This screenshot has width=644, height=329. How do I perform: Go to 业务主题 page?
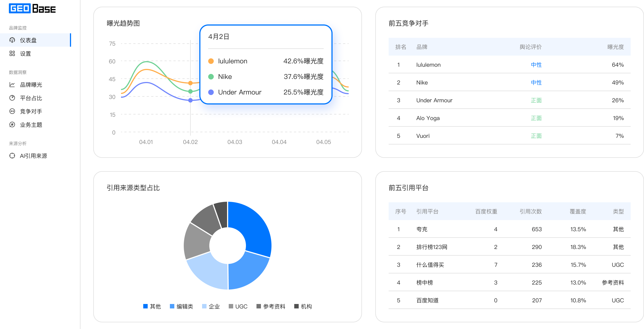(36, 124)
